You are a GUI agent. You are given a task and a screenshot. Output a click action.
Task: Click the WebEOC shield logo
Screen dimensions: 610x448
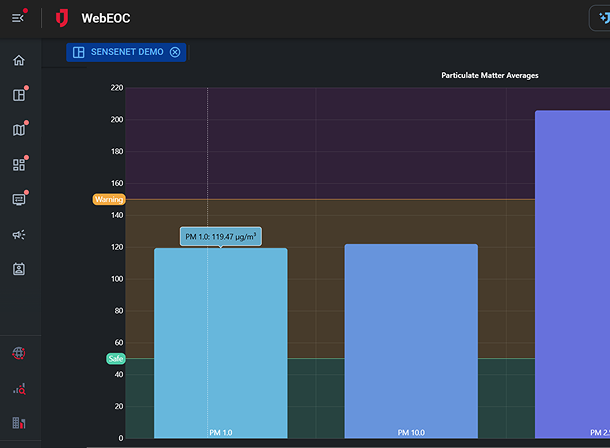point(62,18)
